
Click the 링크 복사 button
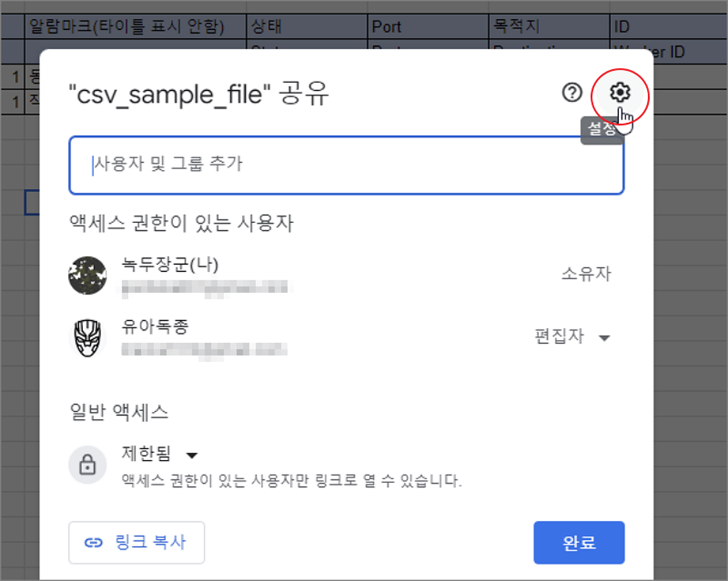136,543
